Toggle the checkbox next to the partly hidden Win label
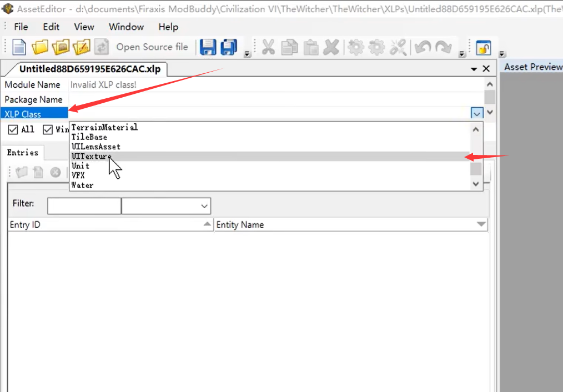The width and height of the screenshot is (563, 392). [48, 129]
